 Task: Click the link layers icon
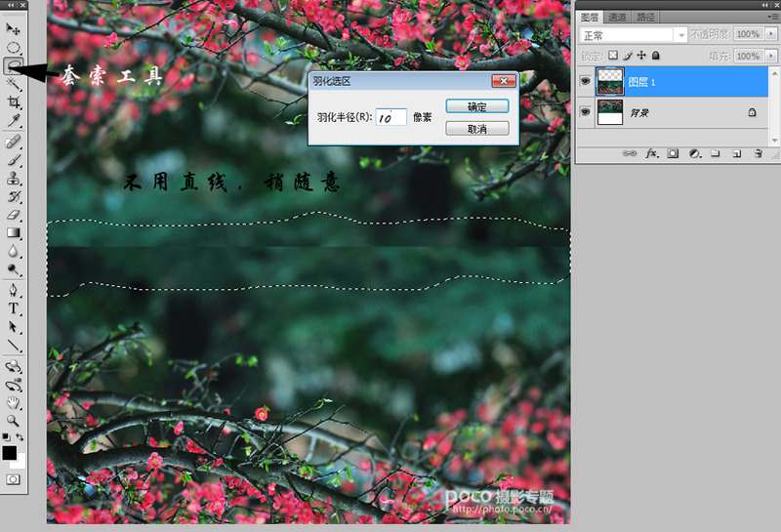tap(629, 153)
